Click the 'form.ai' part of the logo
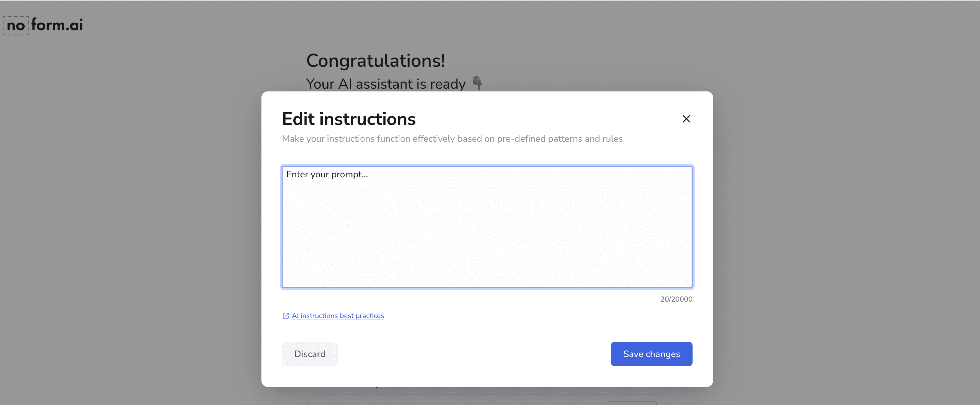The image size is (980, 405). coord(57,25)
